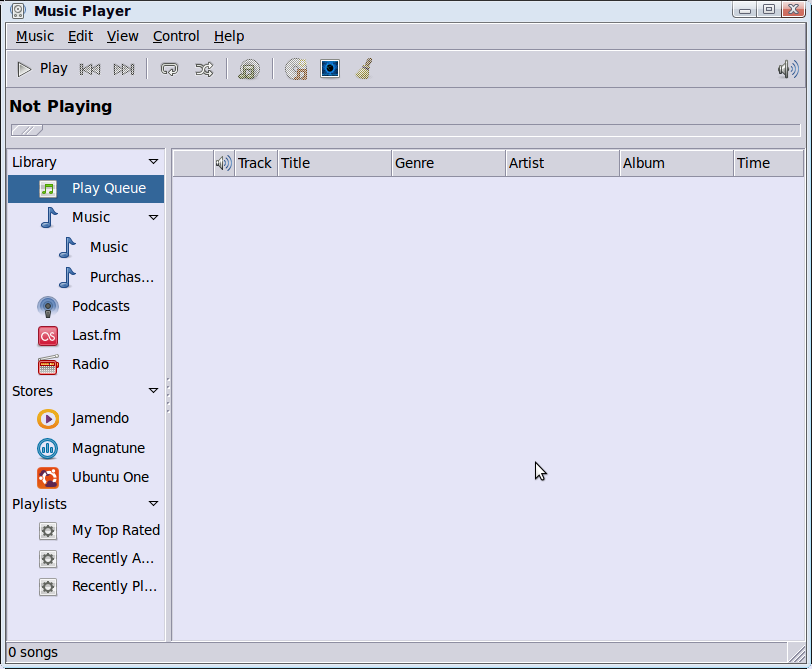Toggle repeat mode
This screenshot has height=669, width=812.
point(169,69)
